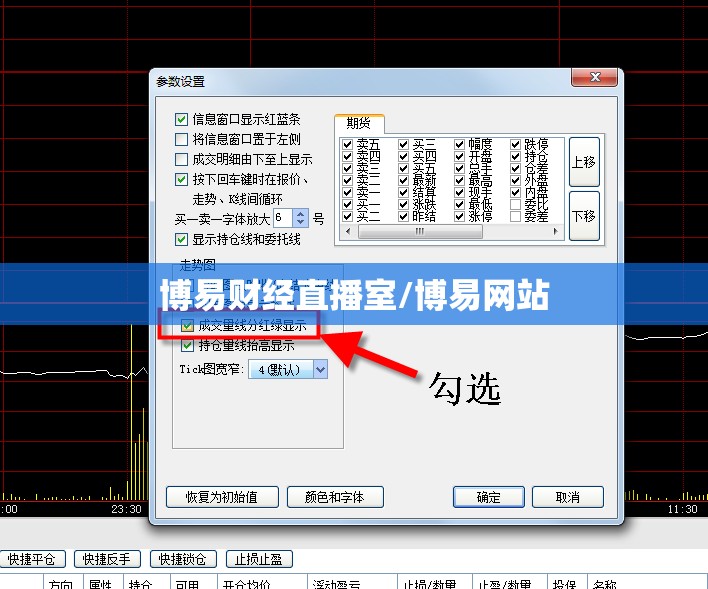Toggle the 买一 field checkbox
Image resolution: width=708 pixels, height=589 pixels.
coord(347,205)
